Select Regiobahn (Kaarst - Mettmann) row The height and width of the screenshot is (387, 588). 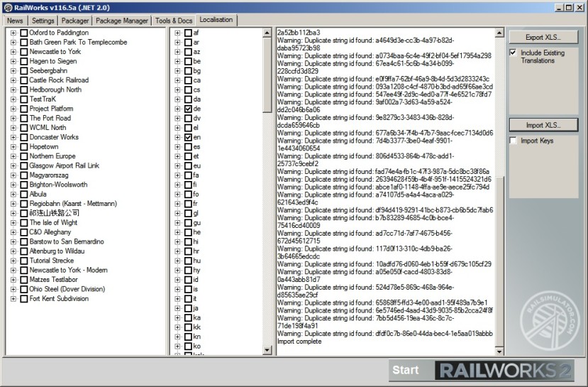click(73, 204)
